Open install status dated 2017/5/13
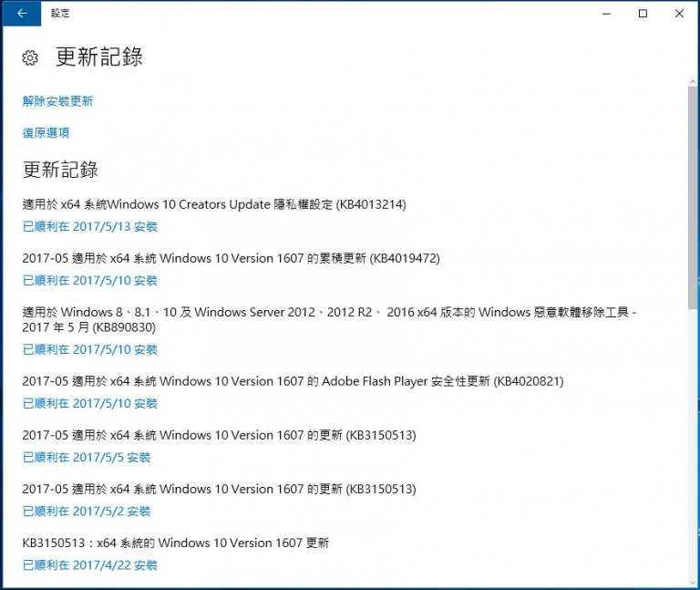This screenshot has height=590, width=700. point(89,226)
